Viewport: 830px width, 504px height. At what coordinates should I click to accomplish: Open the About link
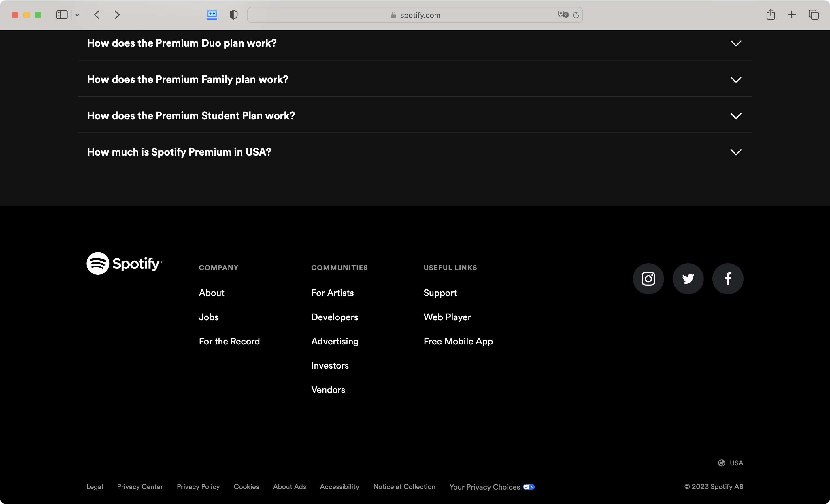(x=212, y=293)
